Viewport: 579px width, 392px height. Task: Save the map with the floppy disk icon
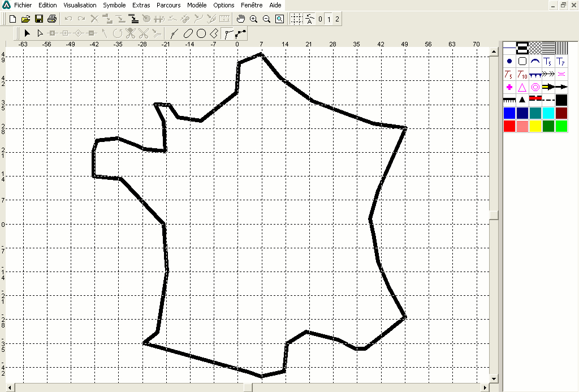pos(39,19)
